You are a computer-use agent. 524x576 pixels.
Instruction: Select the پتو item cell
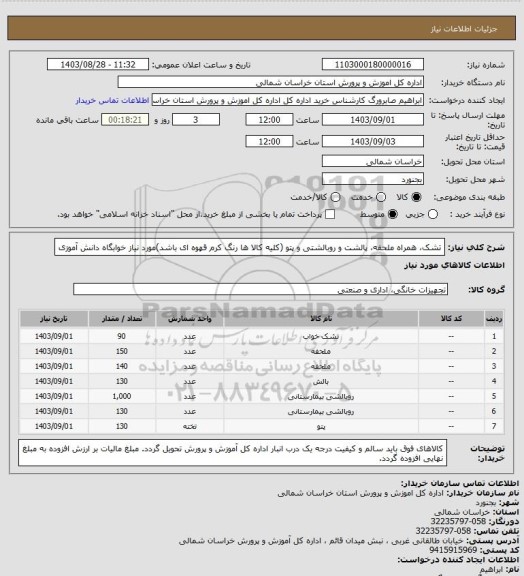pos(321,426)
